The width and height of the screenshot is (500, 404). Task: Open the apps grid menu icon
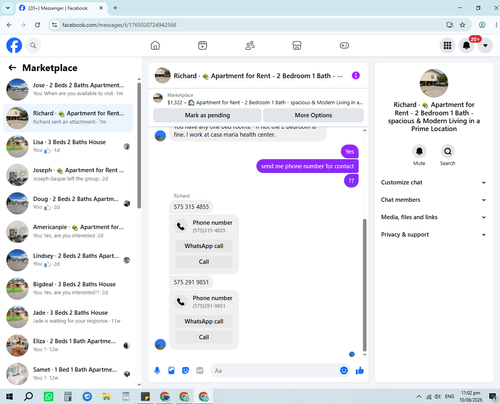[447, 45]
